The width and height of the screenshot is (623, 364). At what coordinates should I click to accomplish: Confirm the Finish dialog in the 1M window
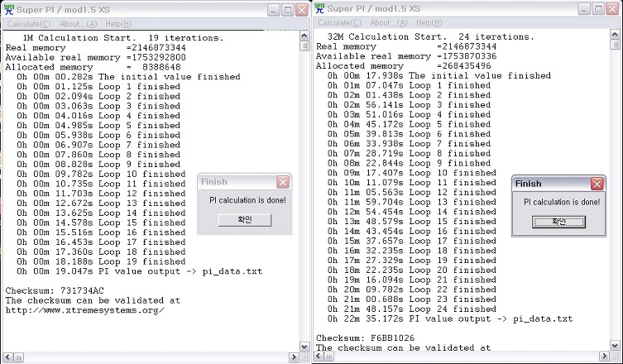pos(245,220)
